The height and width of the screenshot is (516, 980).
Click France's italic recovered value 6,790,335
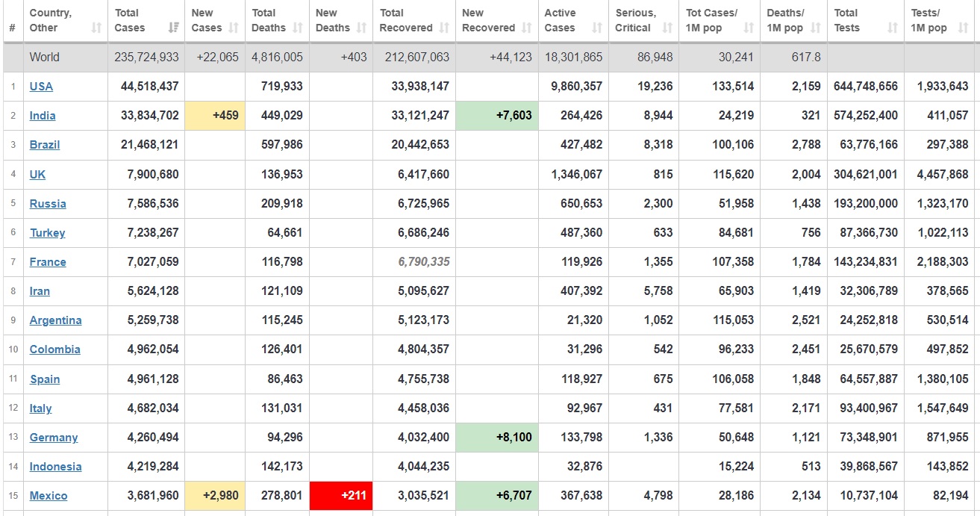click(424, 261)
